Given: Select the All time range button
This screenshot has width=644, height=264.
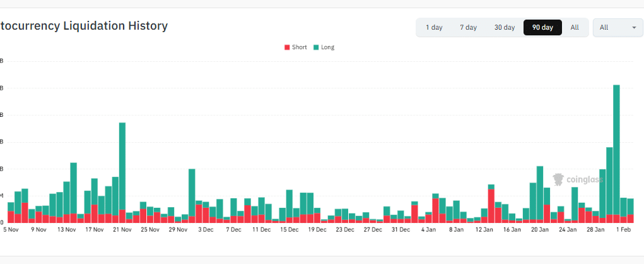Looking at the screenshot, I should (x=575, y=28).
